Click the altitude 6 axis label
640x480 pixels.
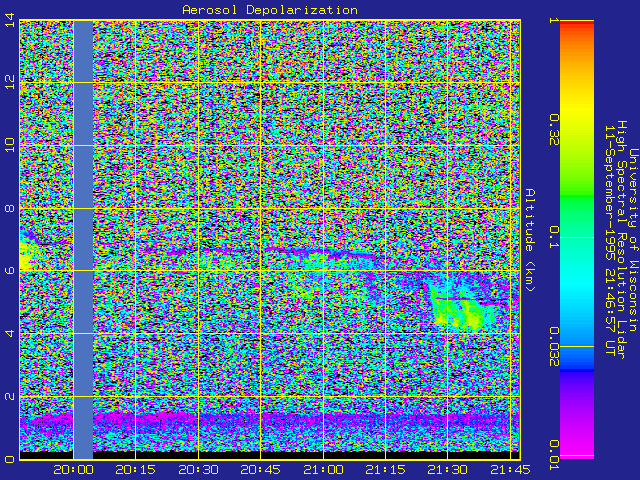pos(10,271)
